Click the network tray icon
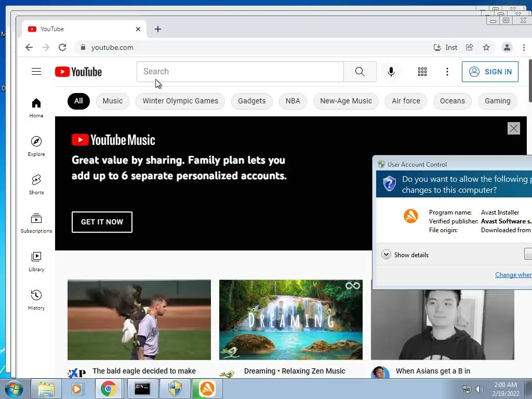Screen dimensions: 532x399 coord(467,389)
